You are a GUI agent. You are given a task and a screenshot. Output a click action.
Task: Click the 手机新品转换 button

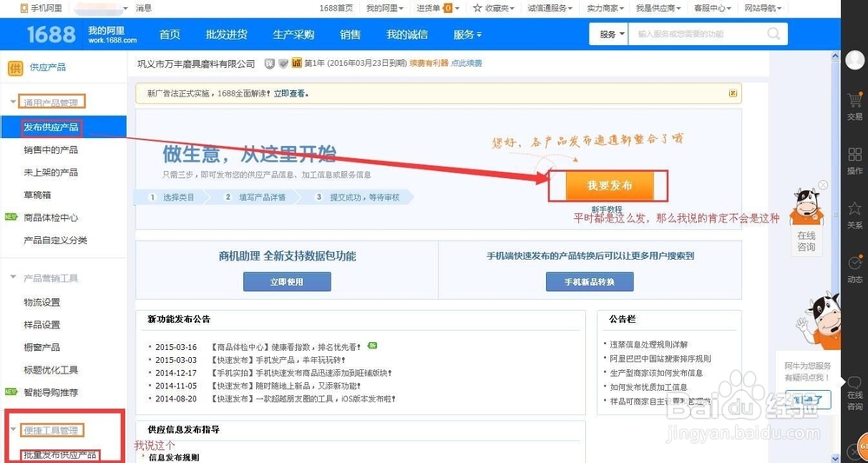click(589, 281)
